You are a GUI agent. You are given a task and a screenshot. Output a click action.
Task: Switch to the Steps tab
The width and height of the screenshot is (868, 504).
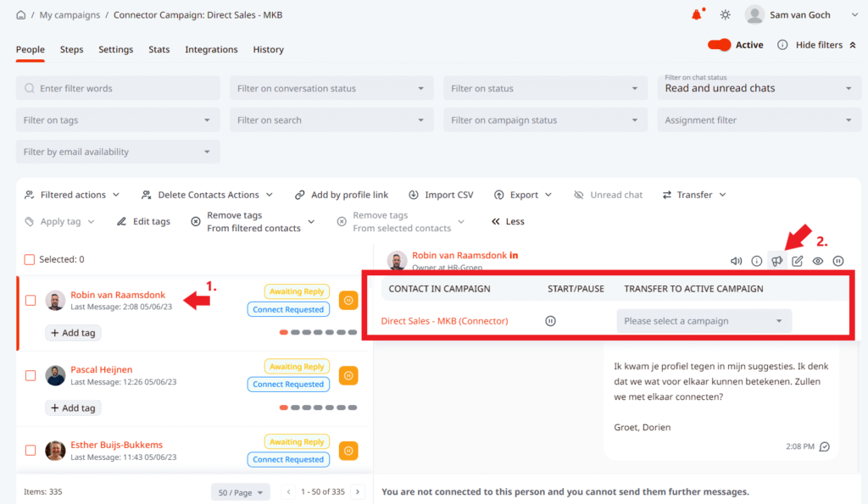tap(71, 49)
